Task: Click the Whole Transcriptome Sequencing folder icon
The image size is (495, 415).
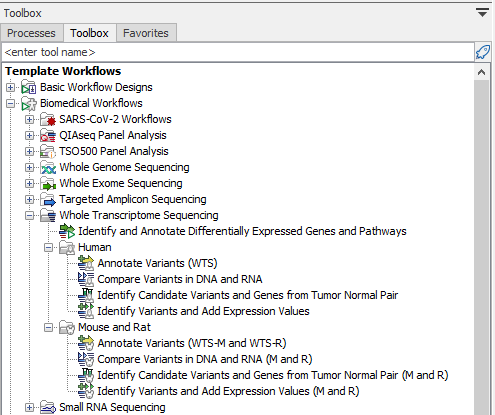Action: point(48,215)
